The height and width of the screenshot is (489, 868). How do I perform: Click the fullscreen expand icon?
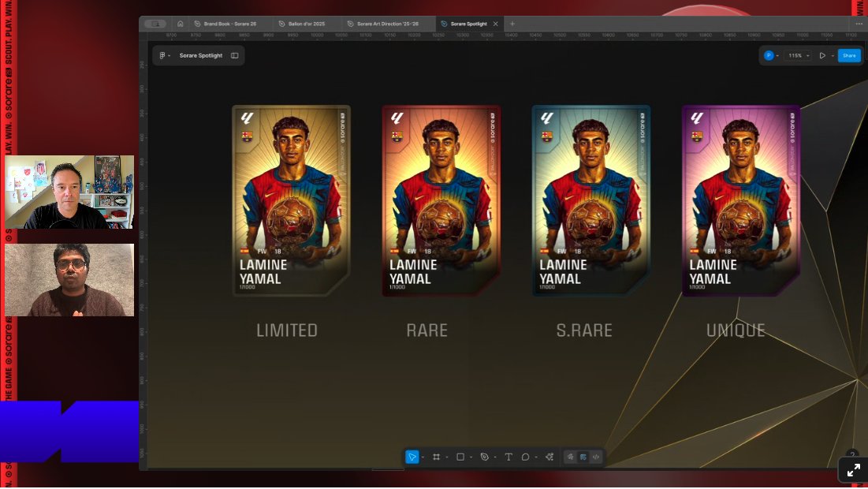tap(853, 471)
